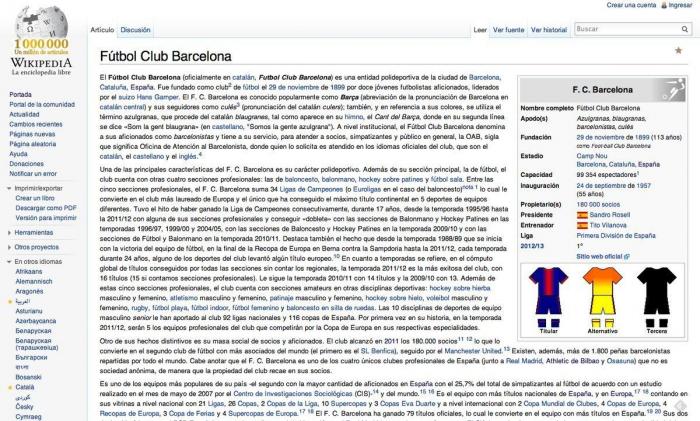Click Primera División de España link
Viewport: 700px width, 421px height.
click(x=616, y=236)
